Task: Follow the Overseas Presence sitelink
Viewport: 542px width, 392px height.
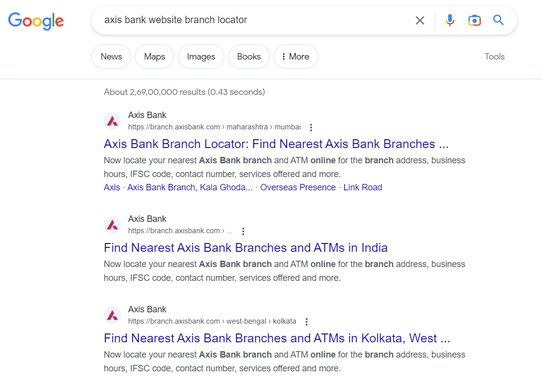Action: 298,187
